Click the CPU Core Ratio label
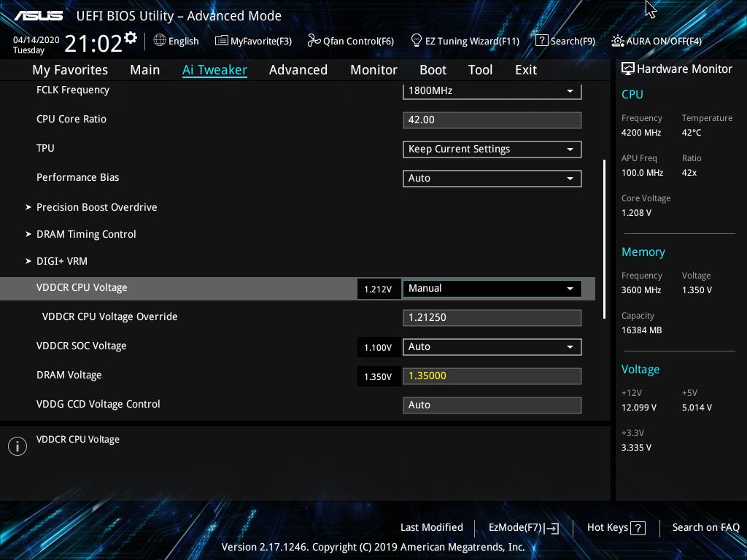This screenshot has height=560, width=747. click(x=71, y=119)
